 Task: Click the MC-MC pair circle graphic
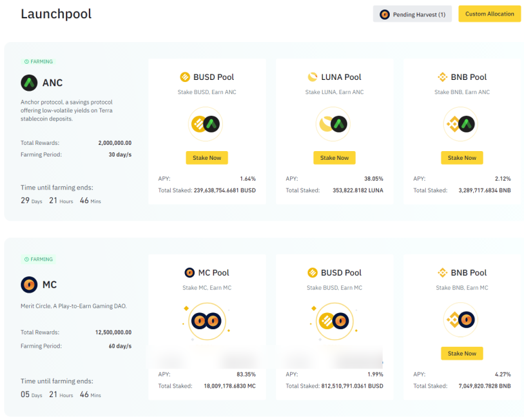tap(207, 321)
